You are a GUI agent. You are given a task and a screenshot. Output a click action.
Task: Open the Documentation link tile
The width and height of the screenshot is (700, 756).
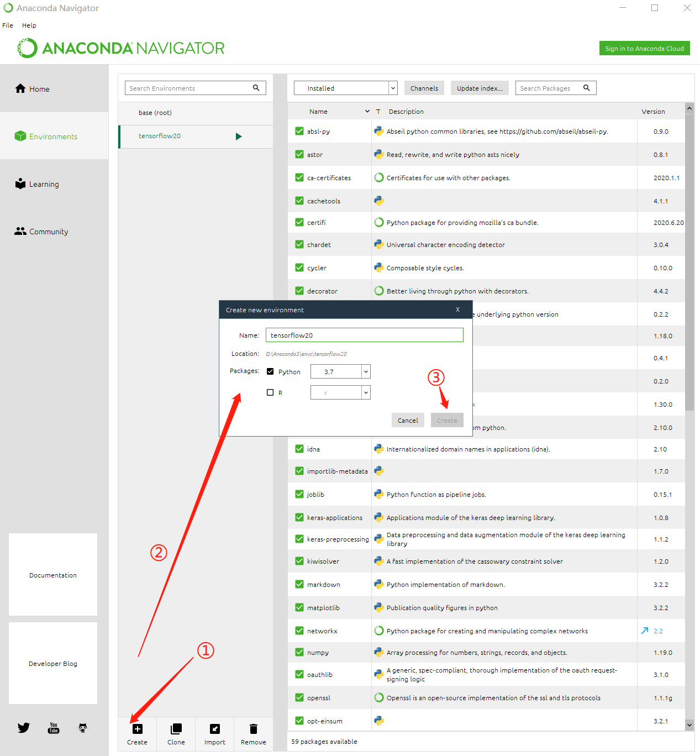(53, 575)
